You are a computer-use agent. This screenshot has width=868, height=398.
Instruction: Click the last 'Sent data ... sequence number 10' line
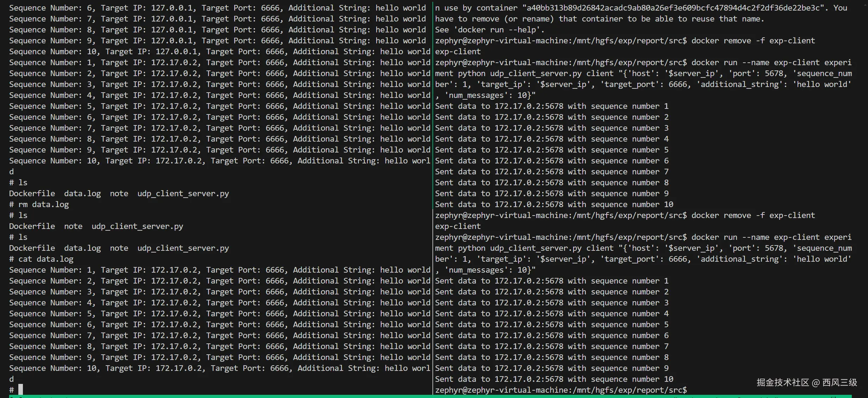(554, 379)
